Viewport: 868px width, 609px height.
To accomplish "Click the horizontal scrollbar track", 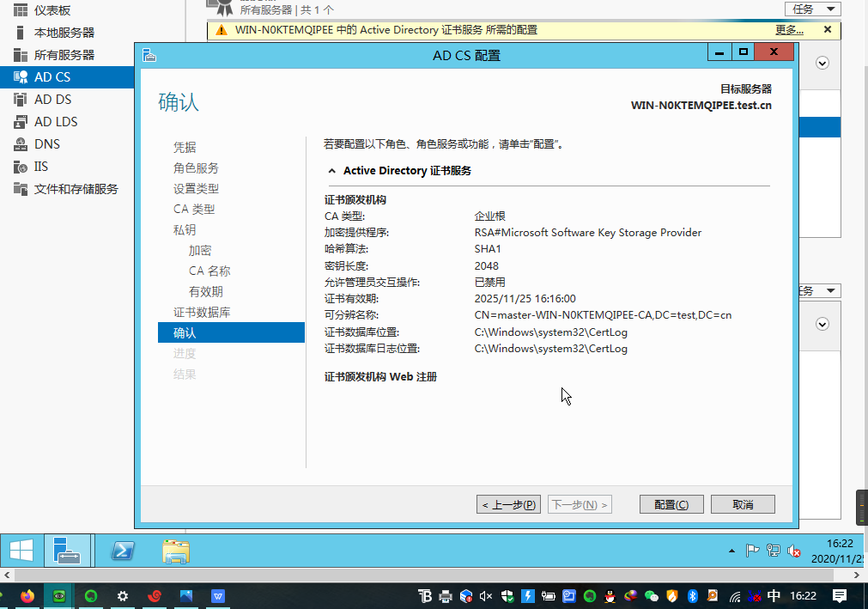I will (423, 576).
